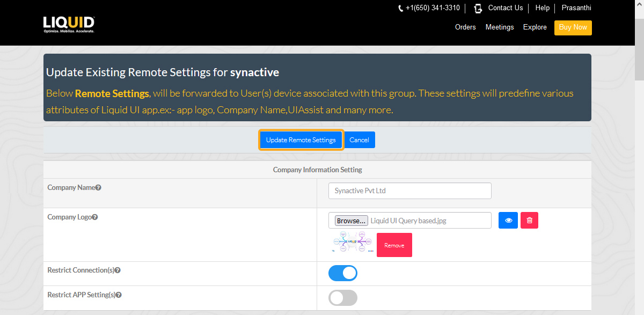Click the red Remove button
The height and width of the screenshot is (315, 644).
pos(394,245)
